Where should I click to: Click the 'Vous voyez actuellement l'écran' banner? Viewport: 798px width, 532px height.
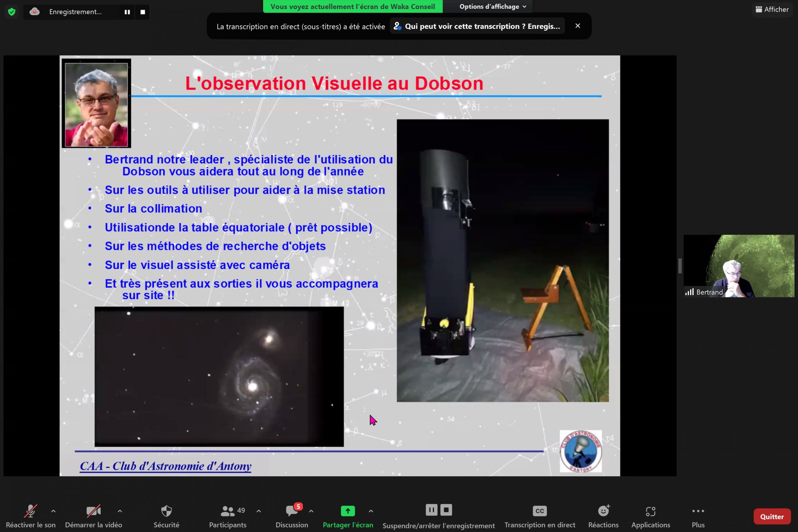(353, 7)
